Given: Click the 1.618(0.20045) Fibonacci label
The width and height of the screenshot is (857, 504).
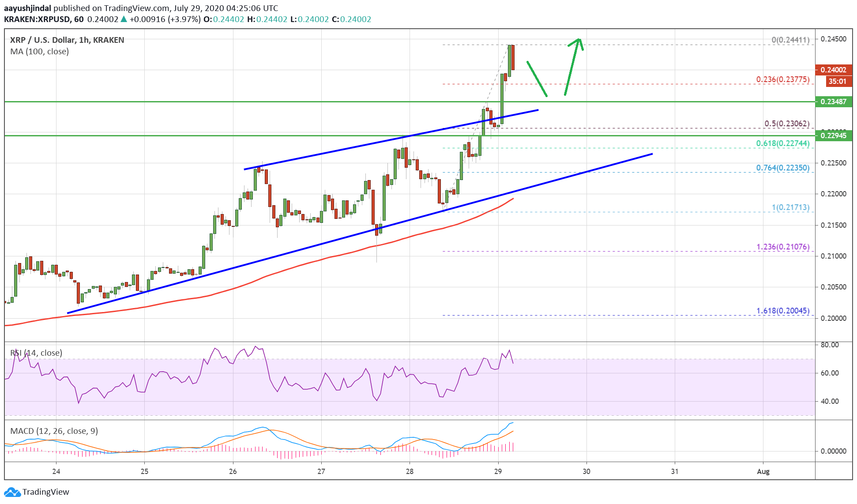Looking at the screenshot, I should [783, 311].
